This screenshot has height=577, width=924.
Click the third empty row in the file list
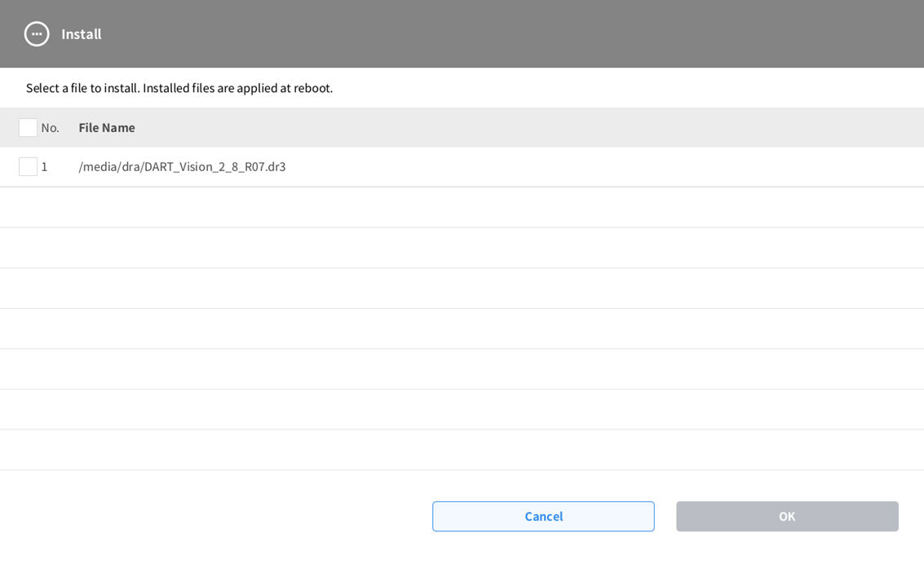pyautogui.click(x=462, y=288)
